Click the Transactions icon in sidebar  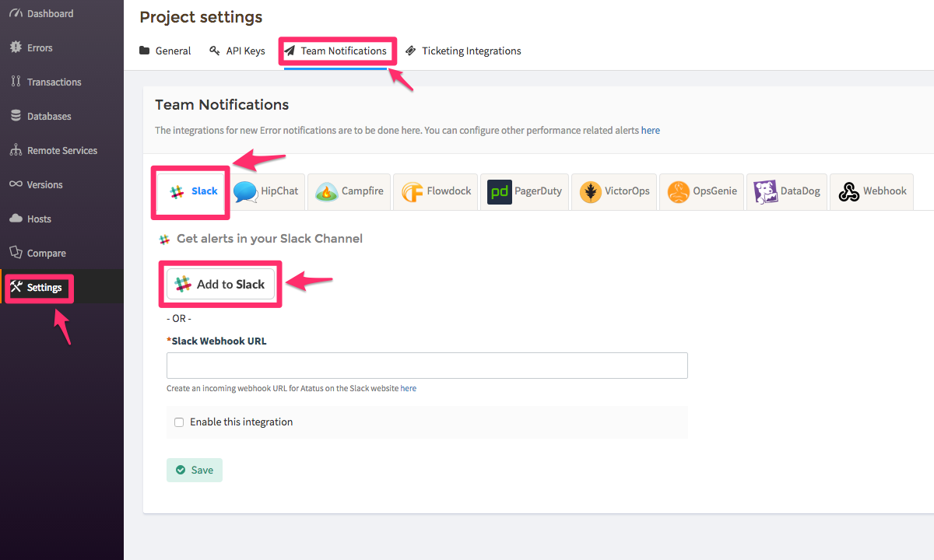coord(16,82)
